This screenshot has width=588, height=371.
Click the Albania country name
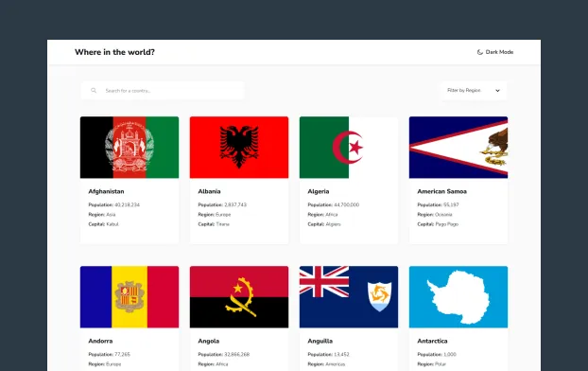[x=209, y=191]
